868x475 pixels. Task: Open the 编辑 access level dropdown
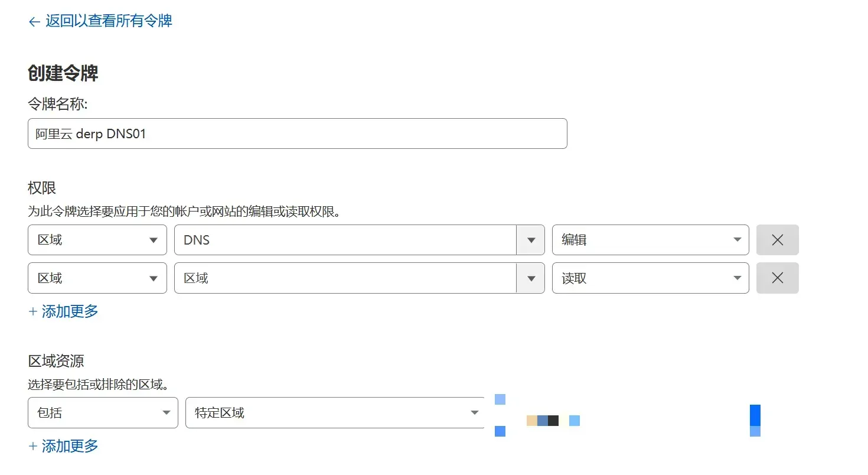651,240
